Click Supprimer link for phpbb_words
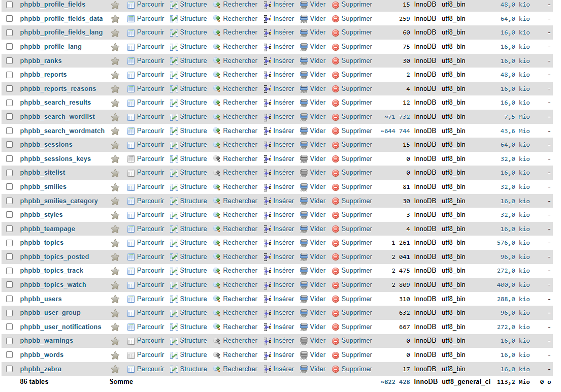The height and width of the screenshot is (392, 561). [357, 355]
